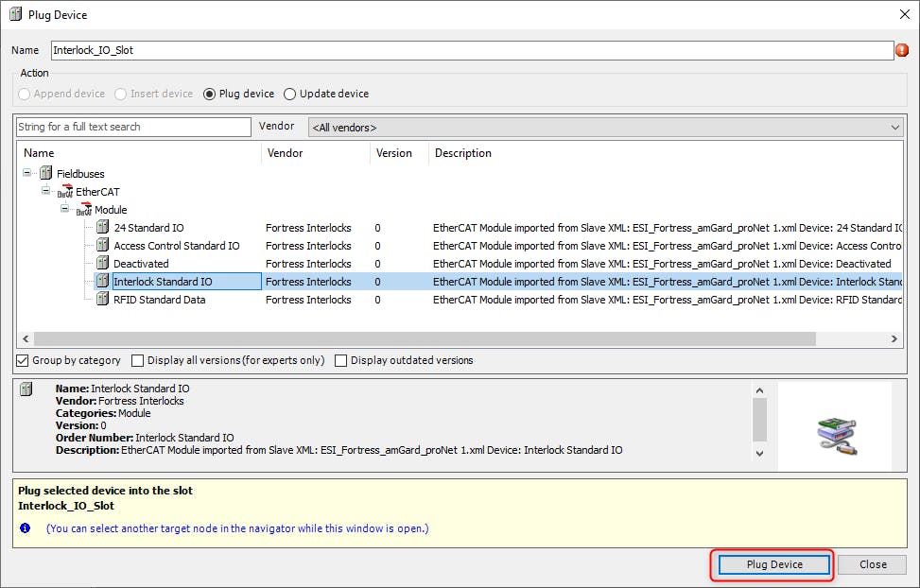The image size is (920, 588).
Task: Select the EtherCAT tree label
Action: 97,192
